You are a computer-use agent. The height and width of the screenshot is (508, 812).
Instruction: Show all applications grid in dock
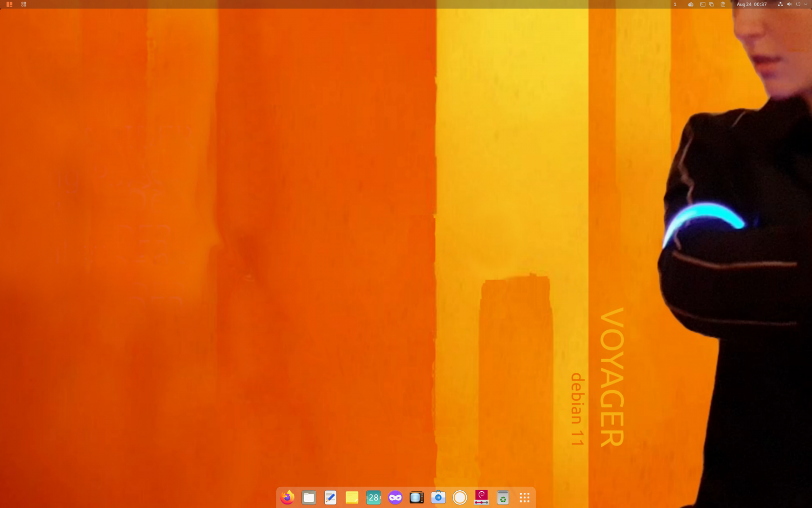[524, 497]
